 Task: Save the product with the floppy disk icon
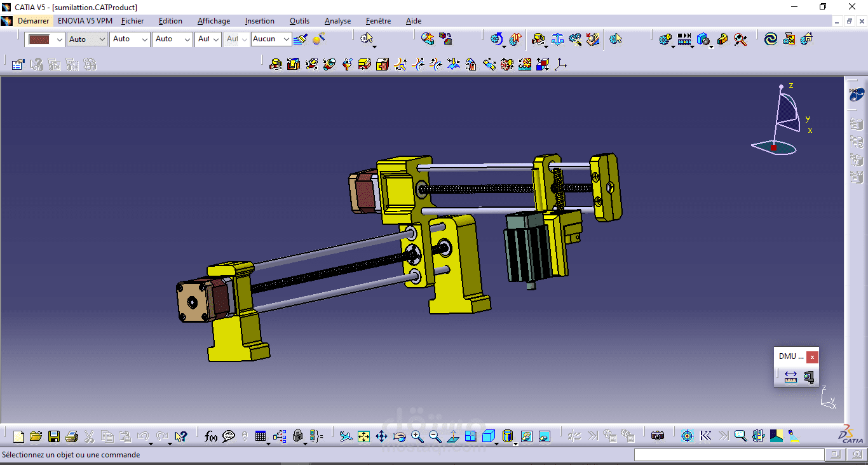click(x=54, y=436)
